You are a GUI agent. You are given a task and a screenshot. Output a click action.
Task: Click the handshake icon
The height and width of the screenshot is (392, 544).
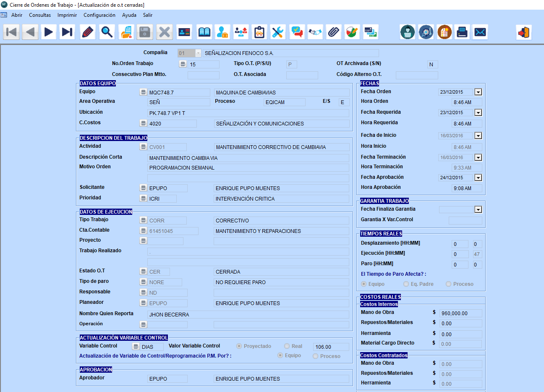click(x=315, y=32)
